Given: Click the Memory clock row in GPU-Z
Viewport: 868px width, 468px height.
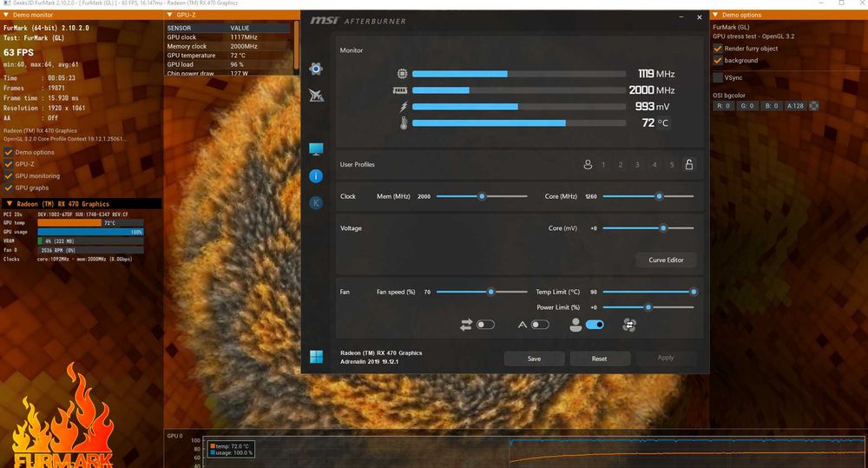Looking at the screenshot, I should (x=229, y=47).
